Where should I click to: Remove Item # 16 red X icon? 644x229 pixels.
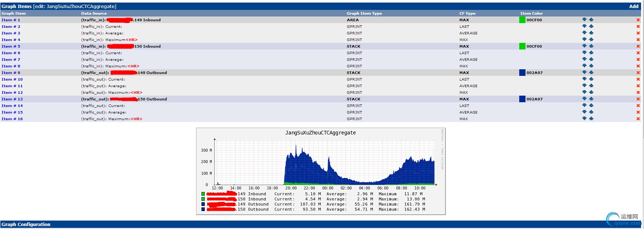click(x=638, y=119)
